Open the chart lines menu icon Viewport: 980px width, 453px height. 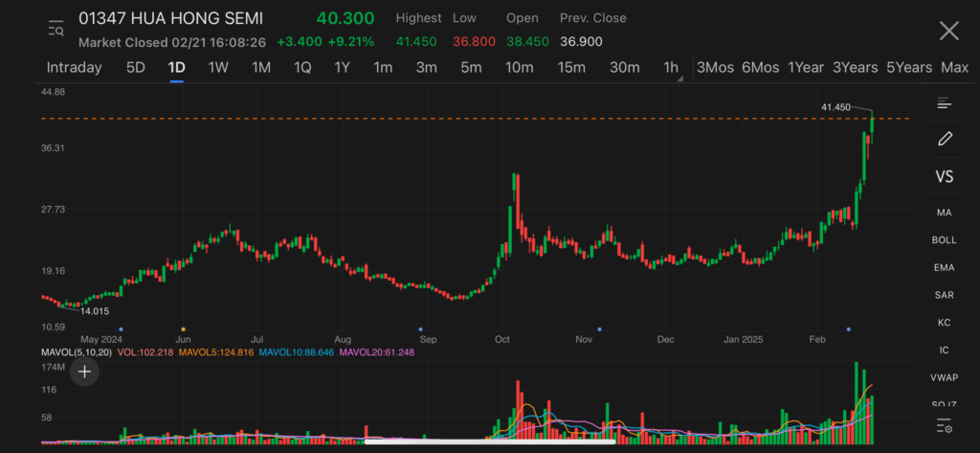pos(944,103)
